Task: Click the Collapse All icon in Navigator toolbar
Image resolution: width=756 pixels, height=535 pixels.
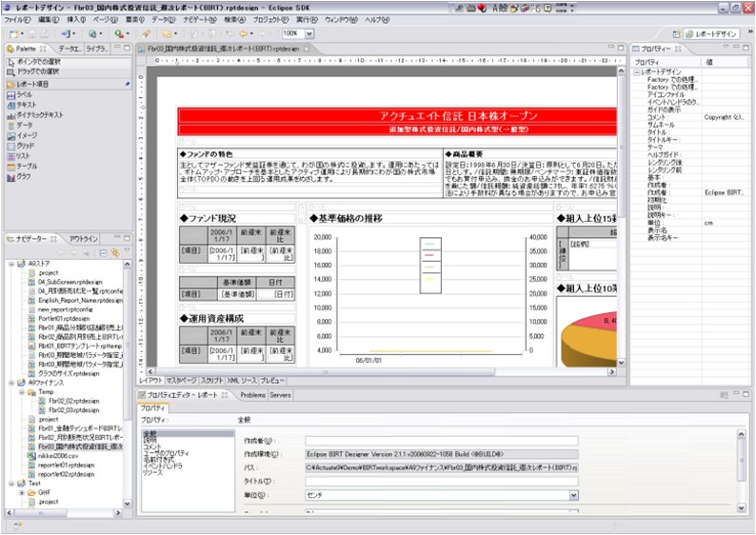Action: (x=103, y=252)
